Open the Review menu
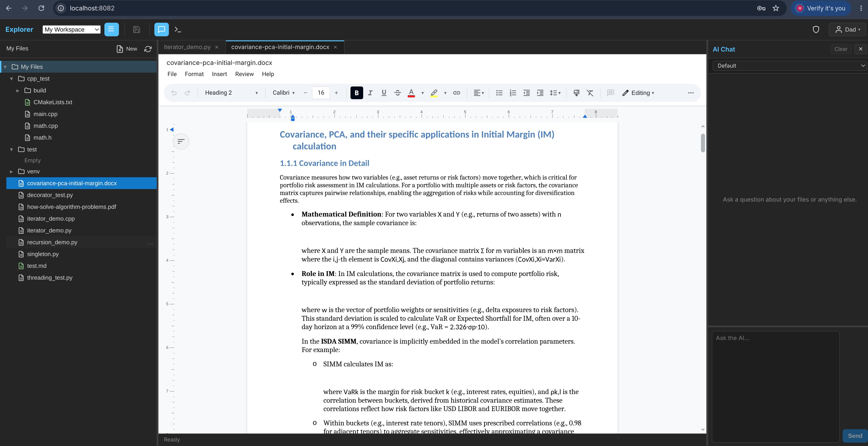This screenshot has width=868, height=446. pos(244,74)
